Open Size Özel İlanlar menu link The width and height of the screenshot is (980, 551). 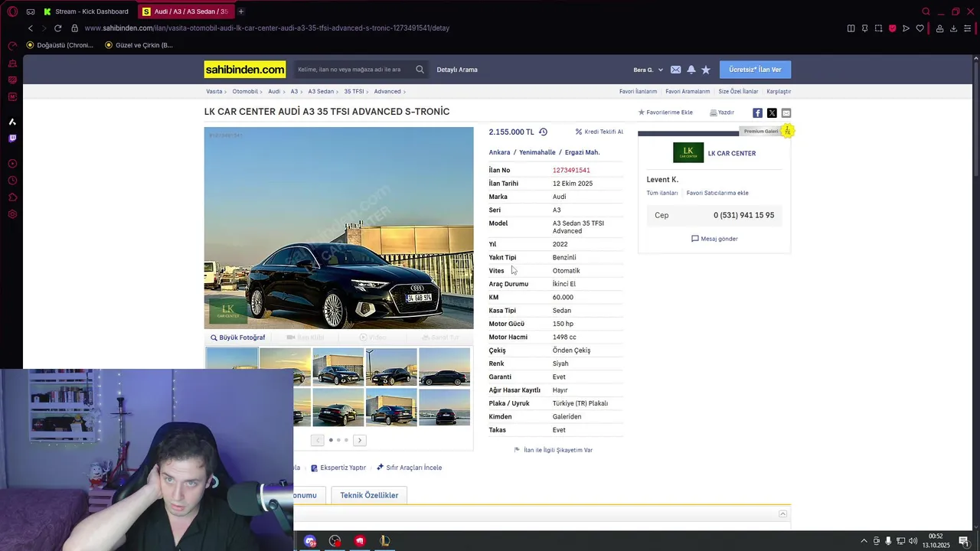tap(738, 91)
